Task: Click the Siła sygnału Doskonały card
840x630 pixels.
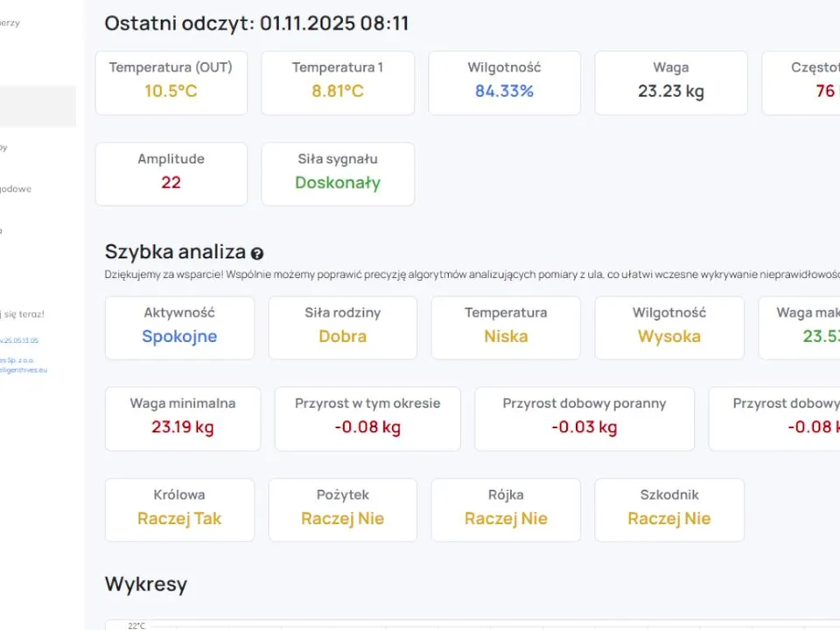Action: [338, 173]
